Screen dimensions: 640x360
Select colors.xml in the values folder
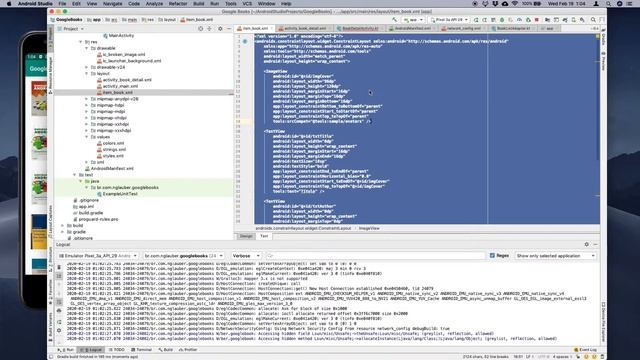click(113, 143)
